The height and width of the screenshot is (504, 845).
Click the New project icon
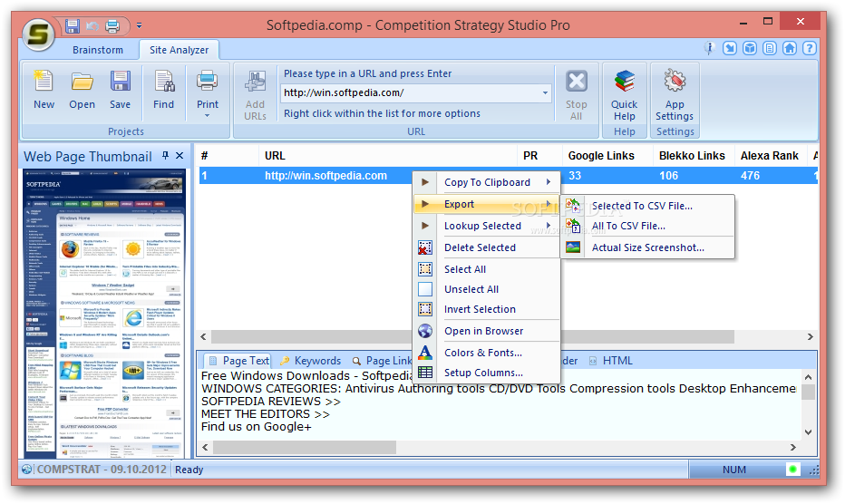point(44,82)
